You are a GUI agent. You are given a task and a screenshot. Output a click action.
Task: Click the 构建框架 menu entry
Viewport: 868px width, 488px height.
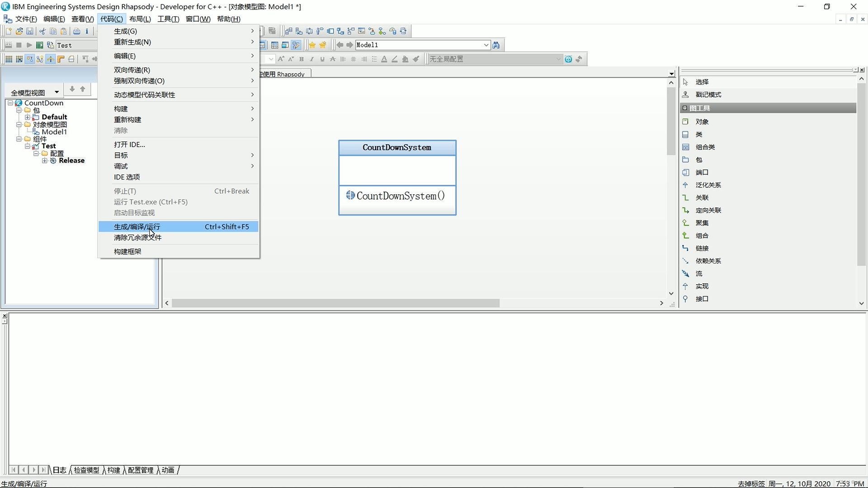(x=127, y=252)
